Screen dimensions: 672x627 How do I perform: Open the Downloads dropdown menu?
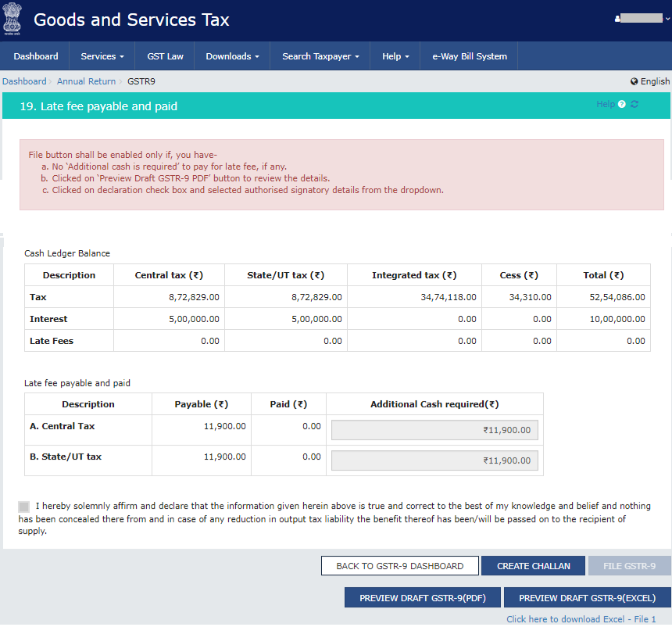pyautogui.click(x=233, y=56)
